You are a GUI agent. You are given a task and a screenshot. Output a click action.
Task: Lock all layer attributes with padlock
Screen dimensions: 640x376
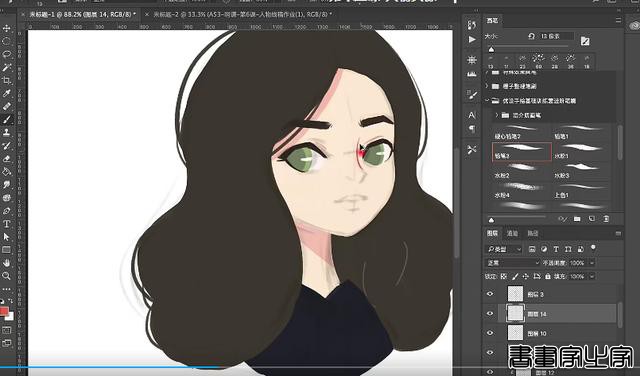tap(548, 276)
